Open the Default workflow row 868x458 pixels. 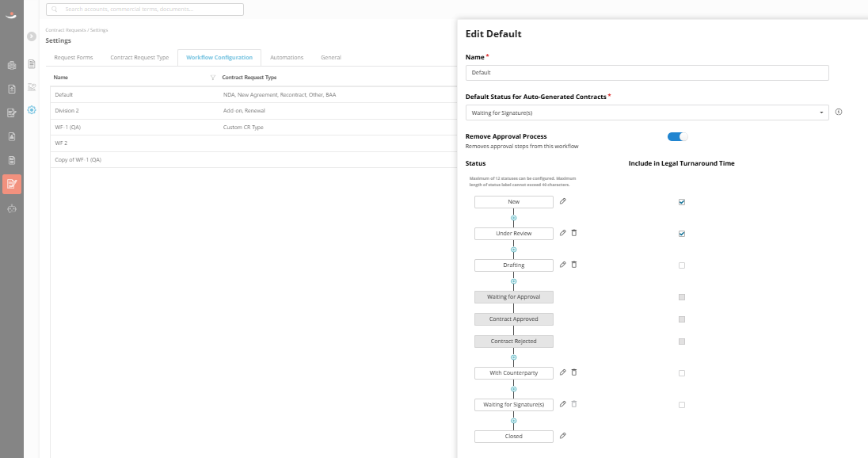(x=253, y=95)
